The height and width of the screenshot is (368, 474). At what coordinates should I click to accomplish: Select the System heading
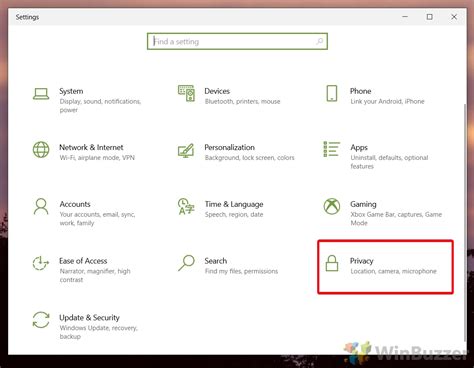tap(71, 91)
